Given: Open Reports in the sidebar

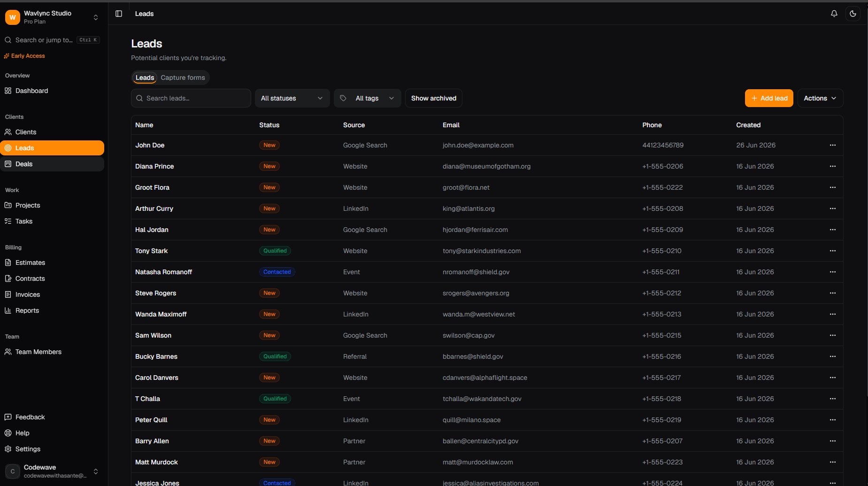Looking at the screenshot, I should tap(52, 310).
